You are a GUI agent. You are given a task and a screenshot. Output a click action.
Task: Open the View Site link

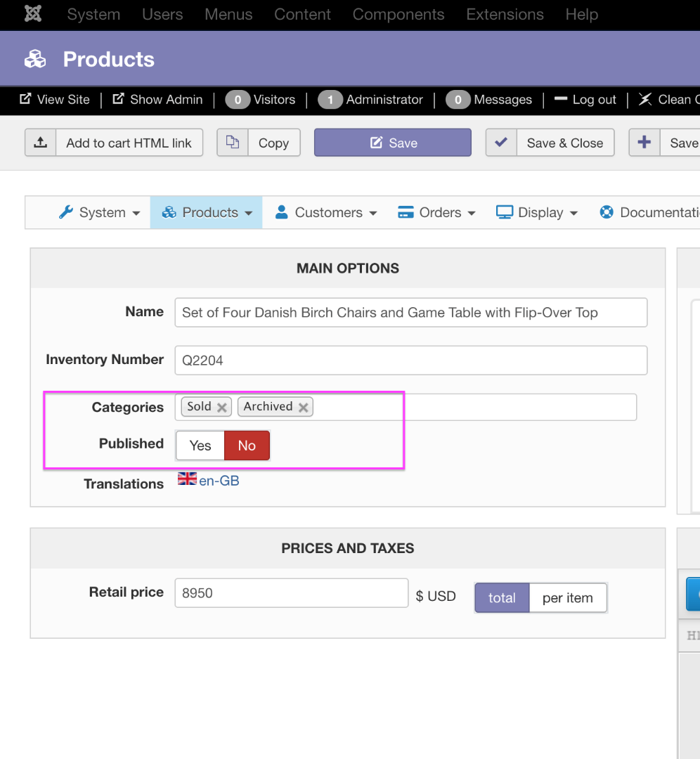pos(55,100)
